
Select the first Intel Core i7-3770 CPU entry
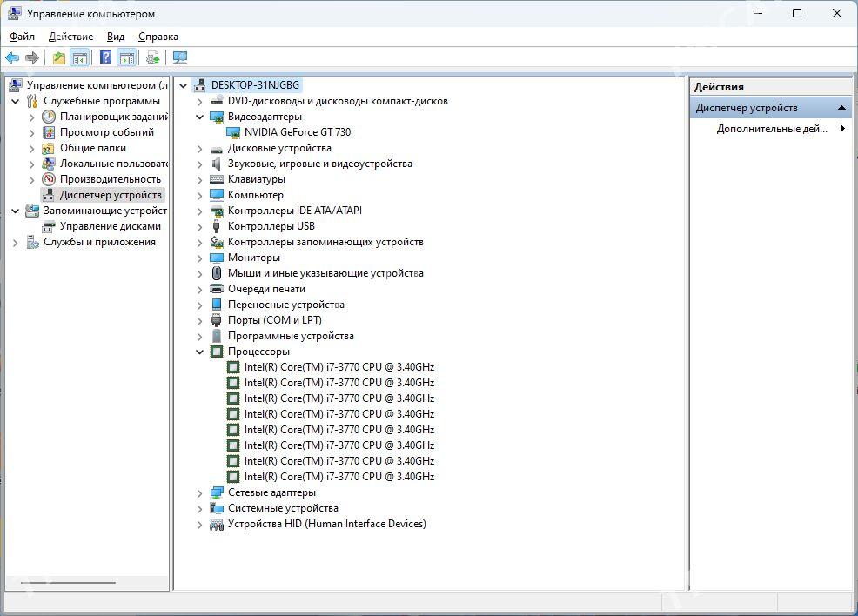(x=339, y=367)
